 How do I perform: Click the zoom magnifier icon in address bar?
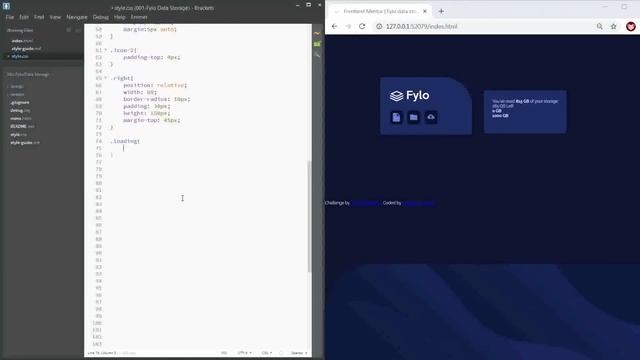[600, 26]
